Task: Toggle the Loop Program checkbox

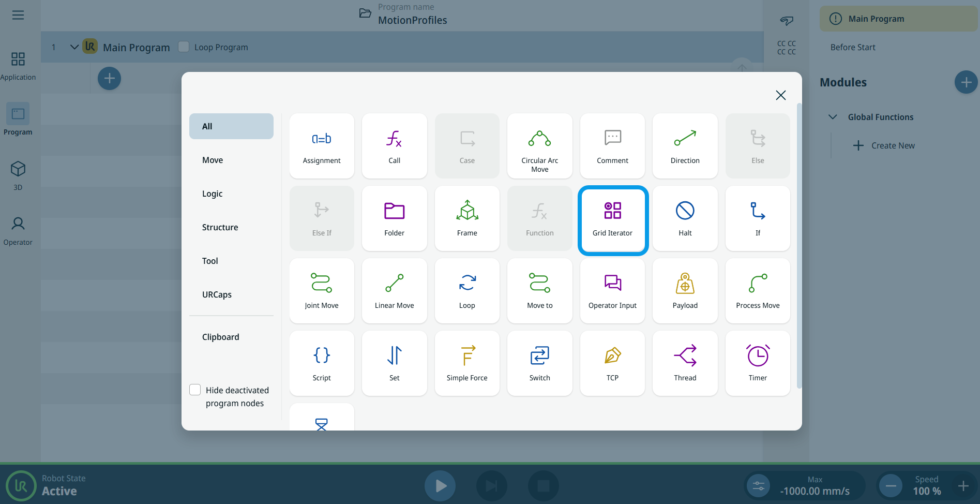Action: (x=184, y=47)
